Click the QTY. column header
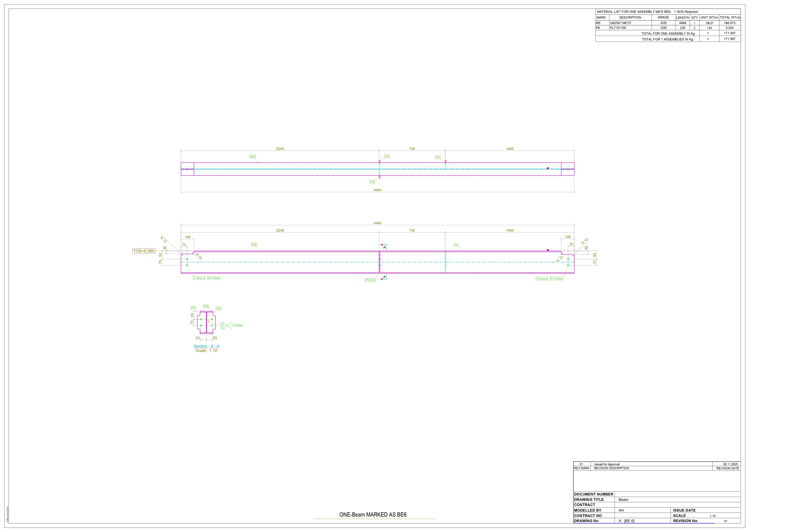This screenshot has width=797, height=532. (x=695, y=18)
